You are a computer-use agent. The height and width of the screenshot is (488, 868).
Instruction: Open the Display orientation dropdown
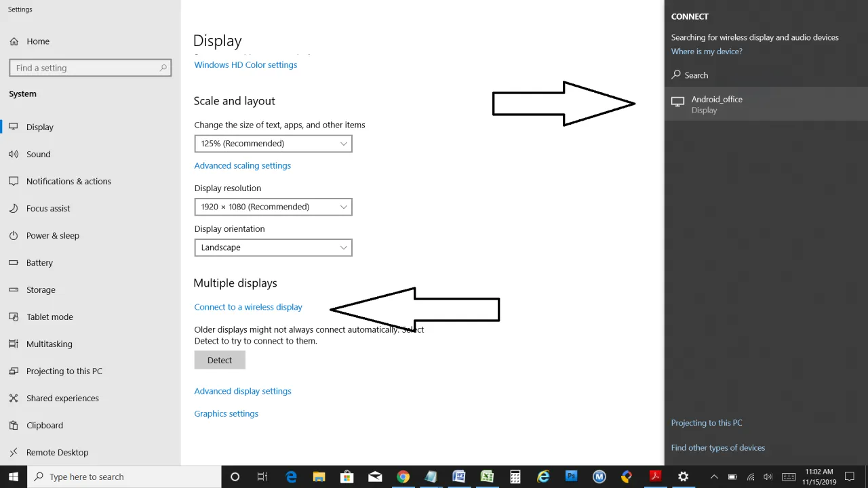coord(273,247)
